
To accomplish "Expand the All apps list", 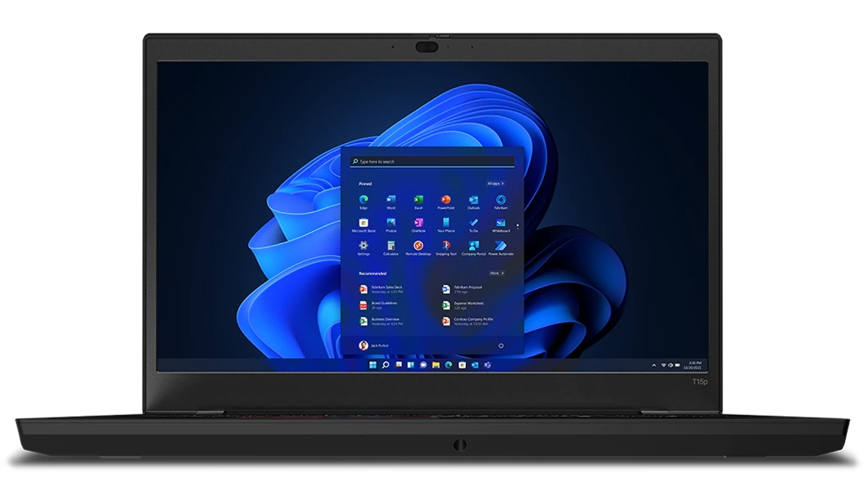I will tap(495, 183).
